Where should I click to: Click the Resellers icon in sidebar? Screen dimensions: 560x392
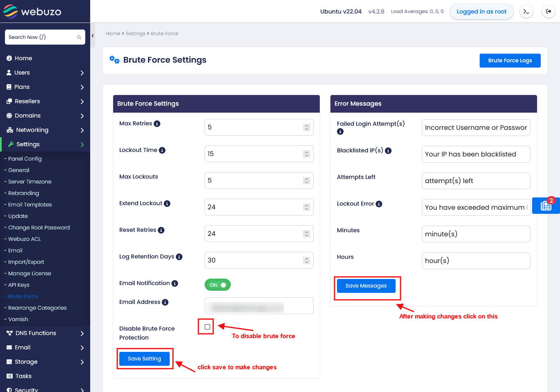pos(9,101)
